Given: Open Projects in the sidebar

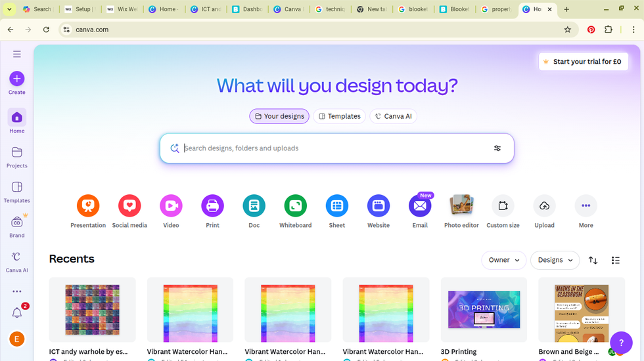Looking at the screenshot, I should point(17,157).
